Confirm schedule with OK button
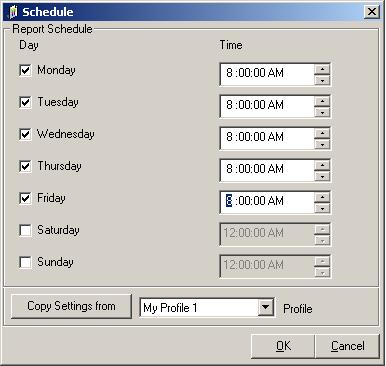Screen dimensions: 386x366 pos(283,346)
